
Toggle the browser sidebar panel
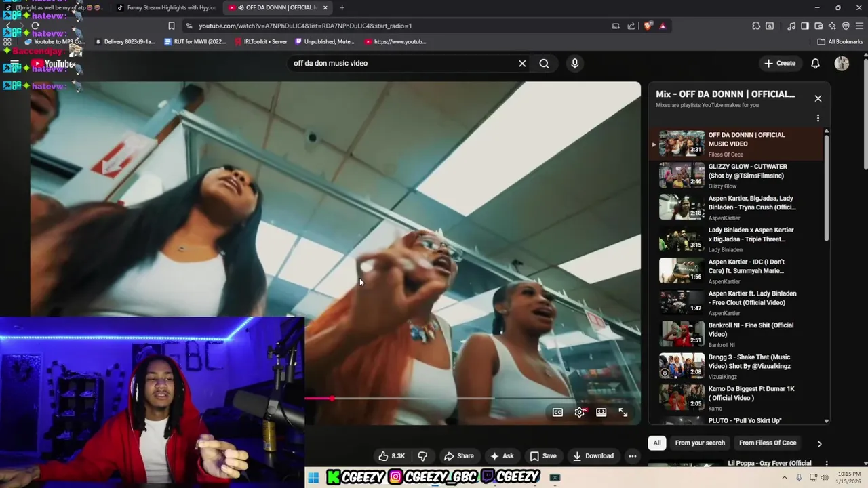[805, 26]
